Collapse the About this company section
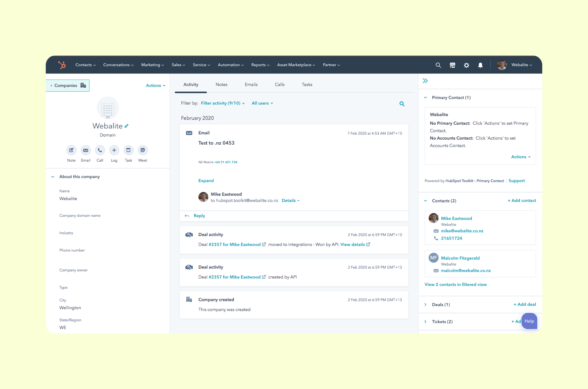Viewport: 588px width, 389px height. tap(53, 177)
